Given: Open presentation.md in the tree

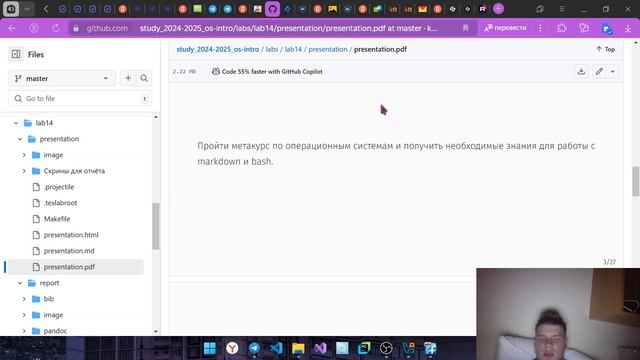Looking at the screenshot, I should (69, 251).
